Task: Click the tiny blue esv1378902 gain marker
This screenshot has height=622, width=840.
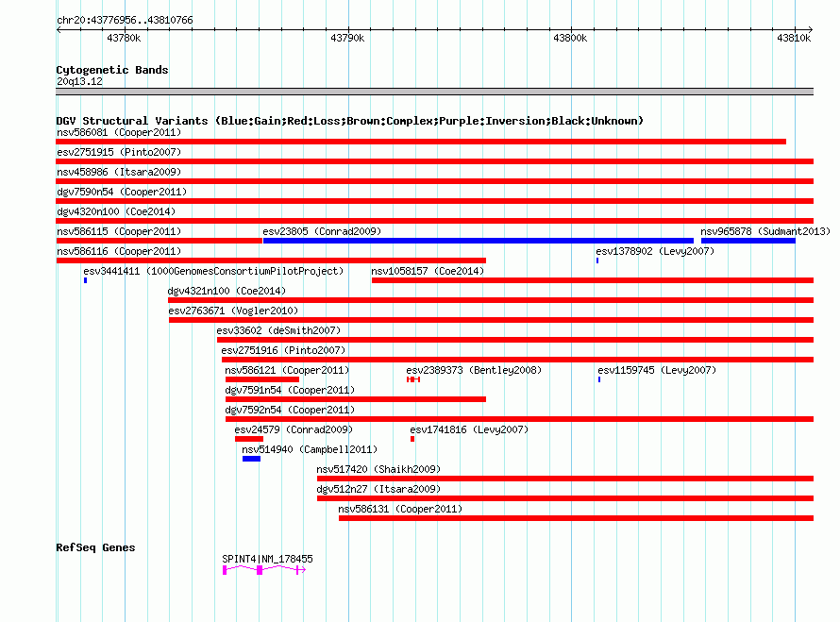Action: (x=597, y=261)
